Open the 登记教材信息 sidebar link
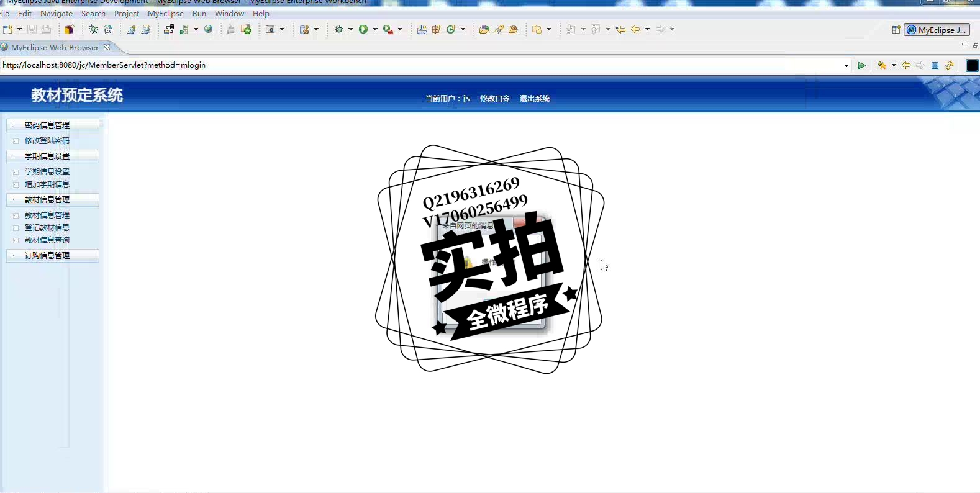Image resolution: width=980 pixels, height=493 pixels. click(x=47, y=228)
